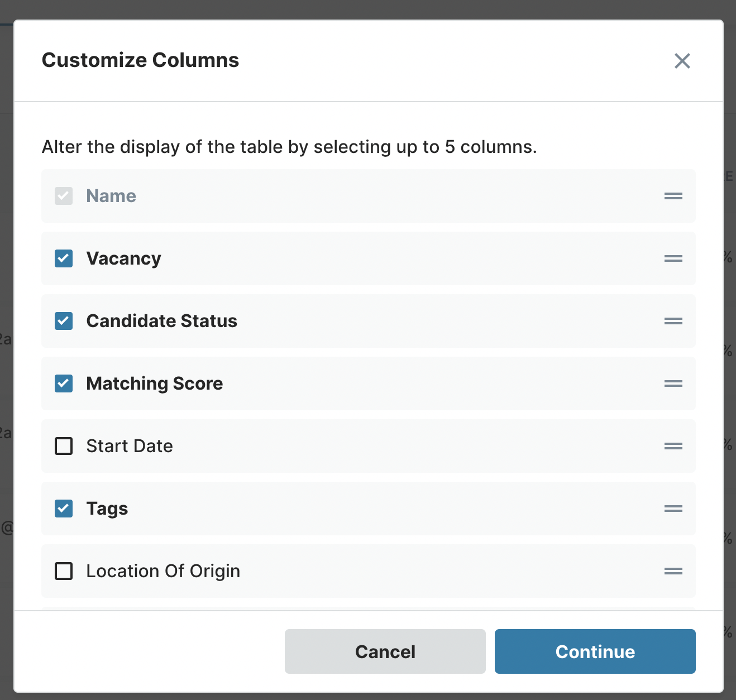This screenshot has width=736, height=700.
Task: Click Matching Score reorder handle icon
Action: tap(673, 383)
